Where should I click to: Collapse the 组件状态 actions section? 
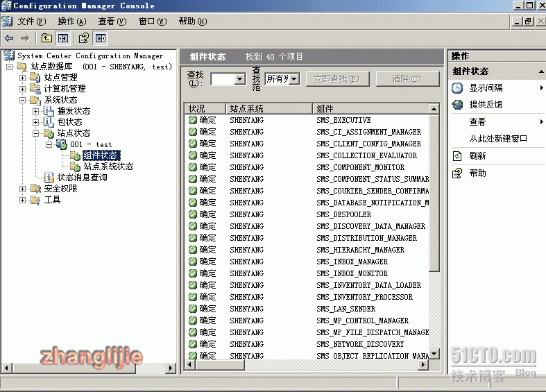click(x=541, y=71)
